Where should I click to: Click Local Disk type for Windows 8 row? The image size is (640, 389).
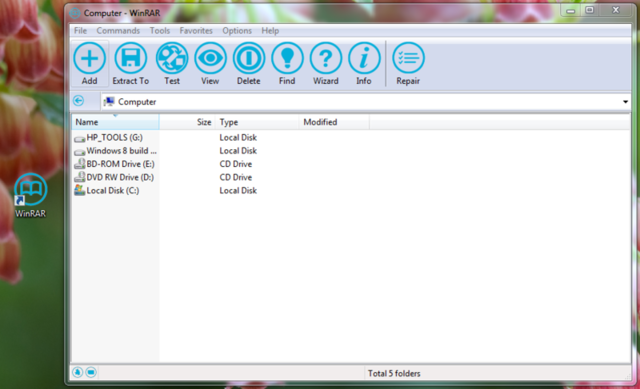[x=238, y=151]
